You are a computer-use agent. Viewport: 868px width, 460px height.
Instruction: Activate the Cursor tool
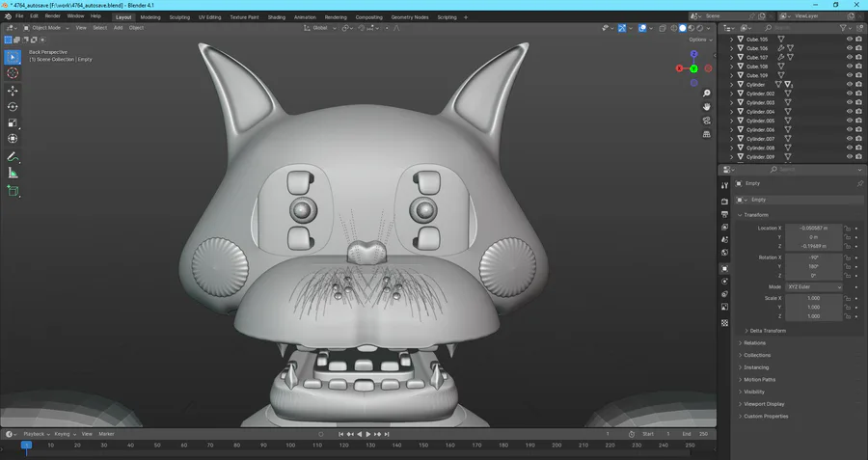click(x=13, y=73)
